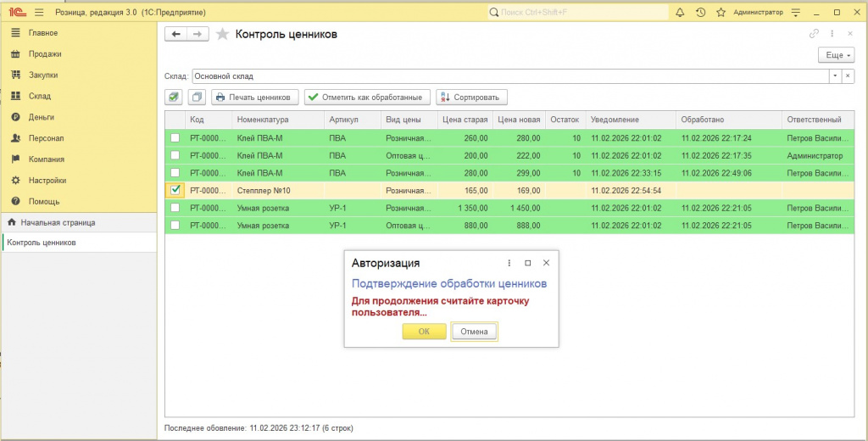Click Печать ценников button
This screenshot has width=868, height=441.
[254, 97]
